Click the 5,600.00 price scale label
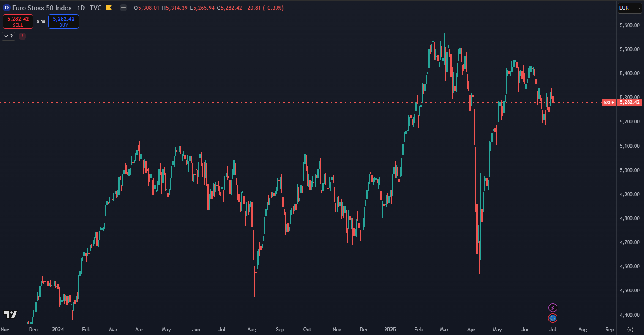Screen dimensions: 644x335 (629, 25)
